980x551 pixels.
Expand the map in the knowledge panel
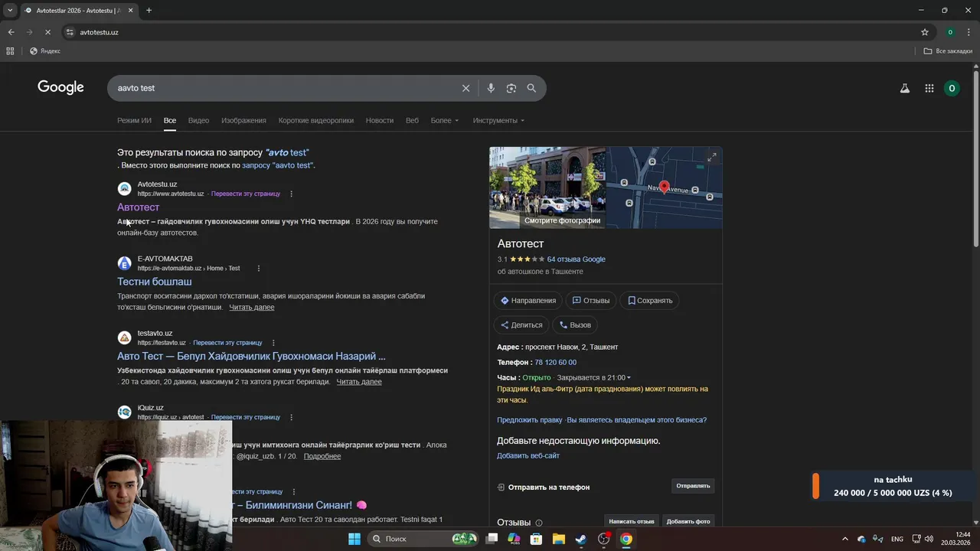pos(712,157)
